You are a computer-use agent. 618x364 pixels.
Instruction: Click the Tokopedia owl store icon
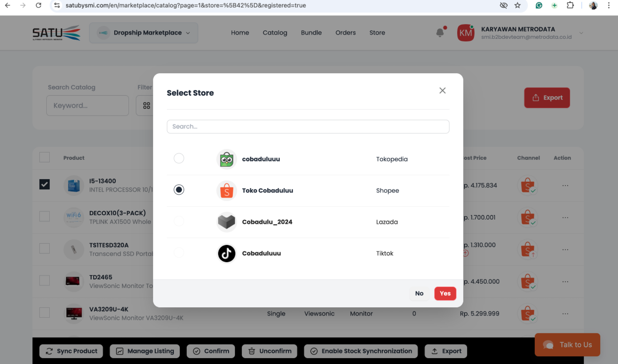226,159
